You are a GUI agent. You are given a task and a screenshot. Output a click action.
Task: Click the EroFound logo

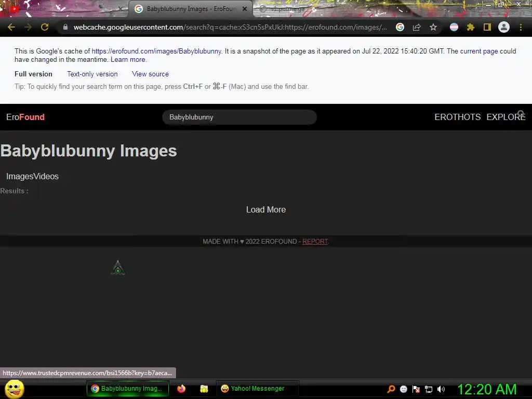[25, 117]
